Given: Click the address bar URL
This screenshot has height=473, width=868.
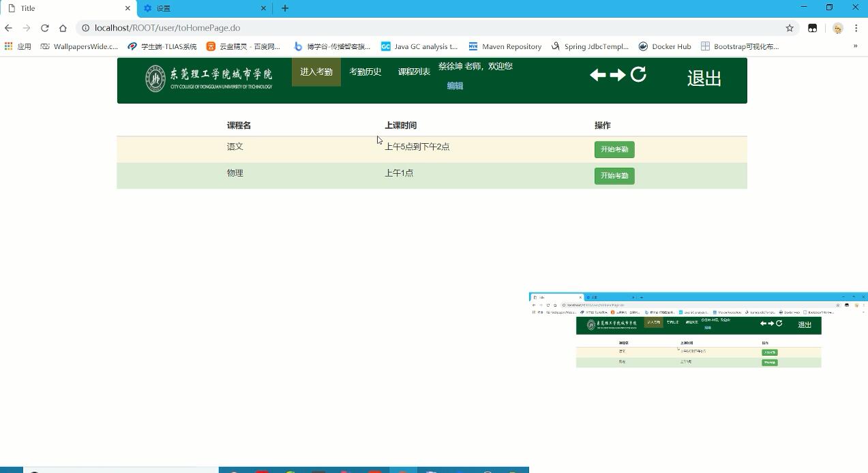Looking at the screenshot, I should [167, 28].
